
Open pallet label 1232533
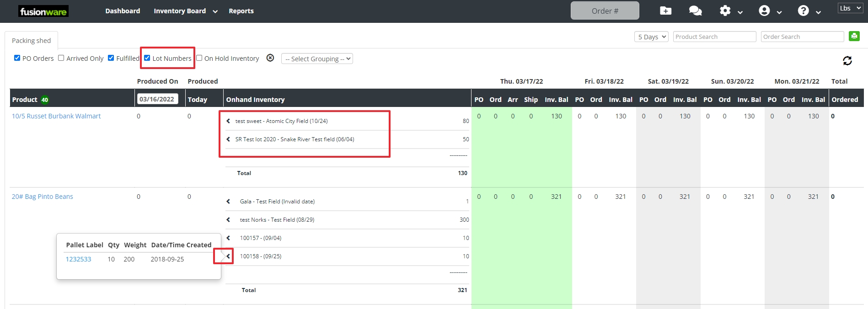(x=78, y=259)
